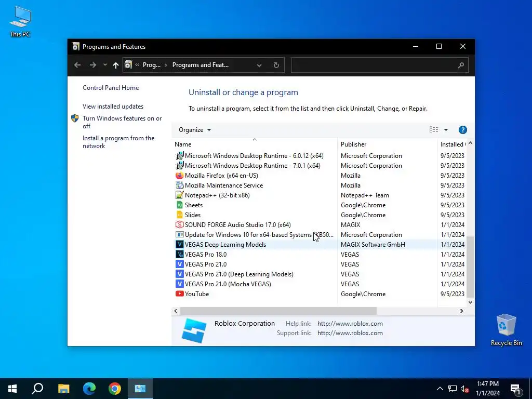Click the Notepad++ Team publisher cell
This screenshot has height=399, width=532.
pos(365,195)
